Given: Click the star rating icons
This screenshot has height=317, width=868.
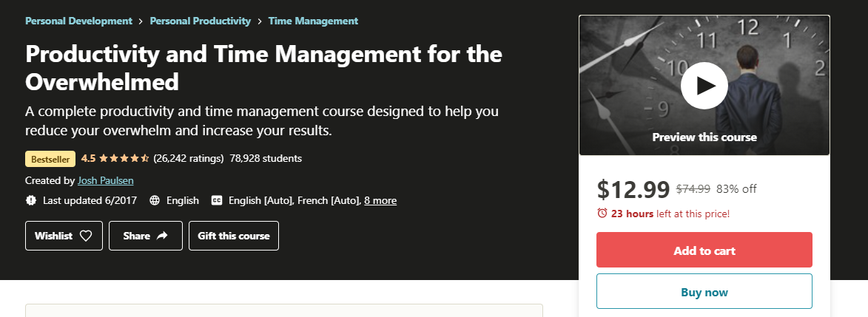Looking at the screenshot, I should tap(124, 158).
